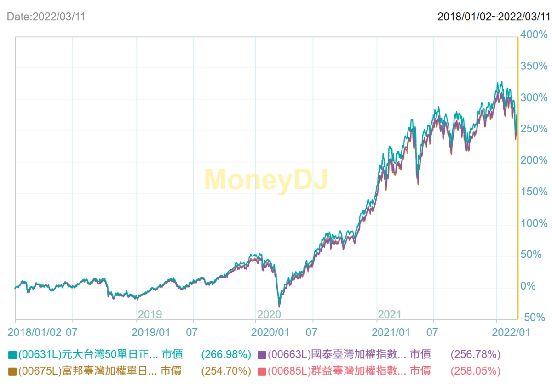
Task: Select the (00631L)元大台灣50單日正 legend label
Action: 88,354
